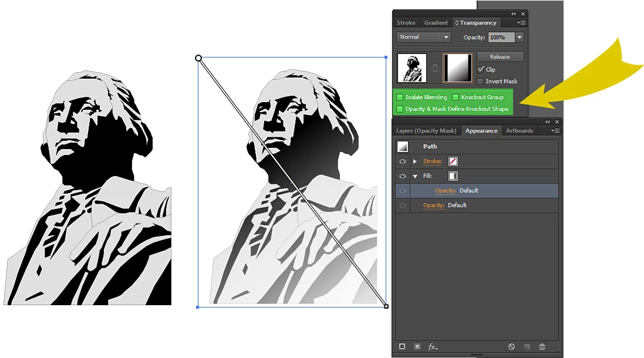Open the bottom object Opacity link

[434, 205]
